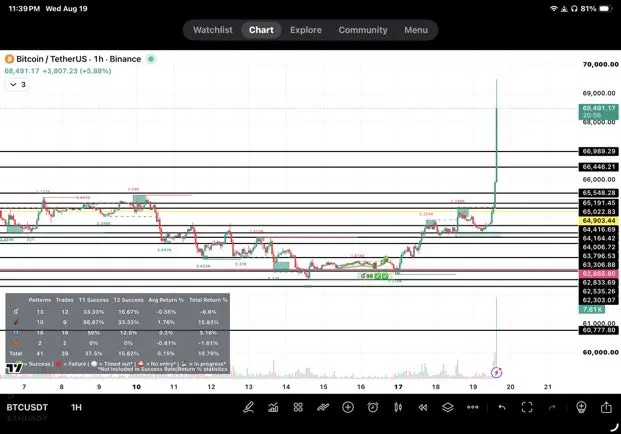
Task: Select the 7.61K volume label
Action: (x=592, y=309)
